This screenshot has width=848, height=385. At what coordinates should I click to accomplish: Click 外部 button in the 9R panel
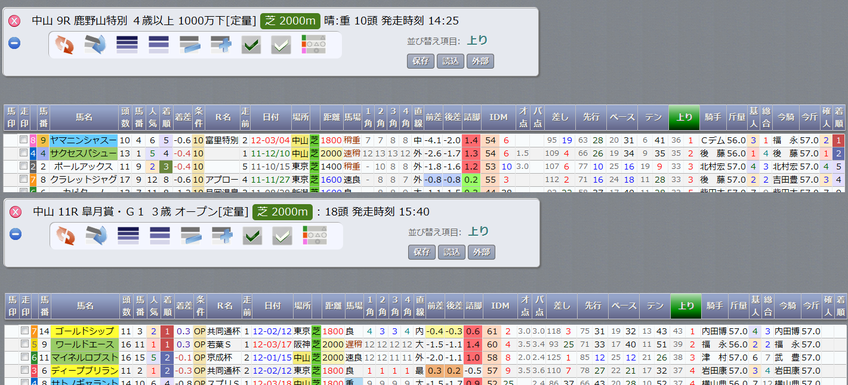pos(481,61)
